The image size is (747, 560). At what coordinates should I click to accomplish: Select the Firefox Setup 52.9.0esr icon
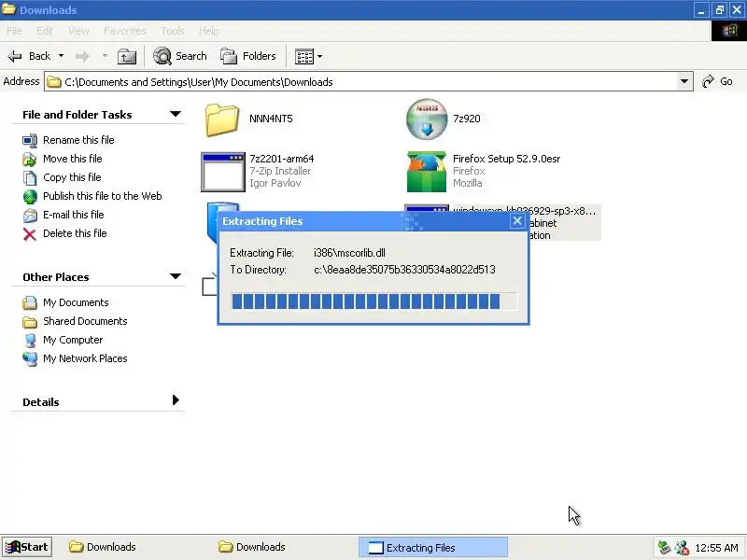point(427,172)
